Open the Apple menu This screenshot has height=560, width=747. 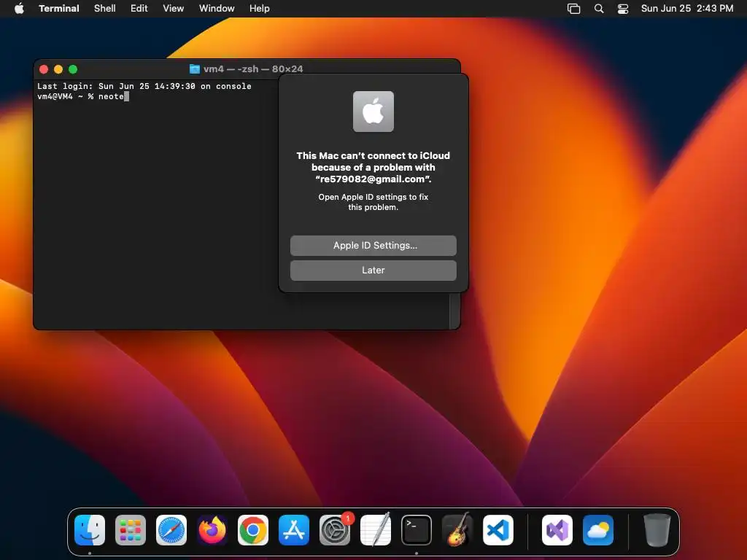(x=19, y=9)
